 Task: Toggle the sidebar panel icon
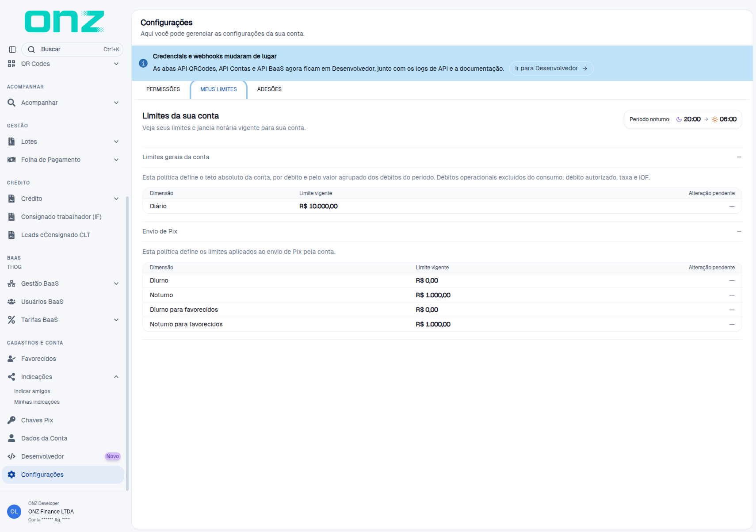pyautogui.click(x=12, y=50)
